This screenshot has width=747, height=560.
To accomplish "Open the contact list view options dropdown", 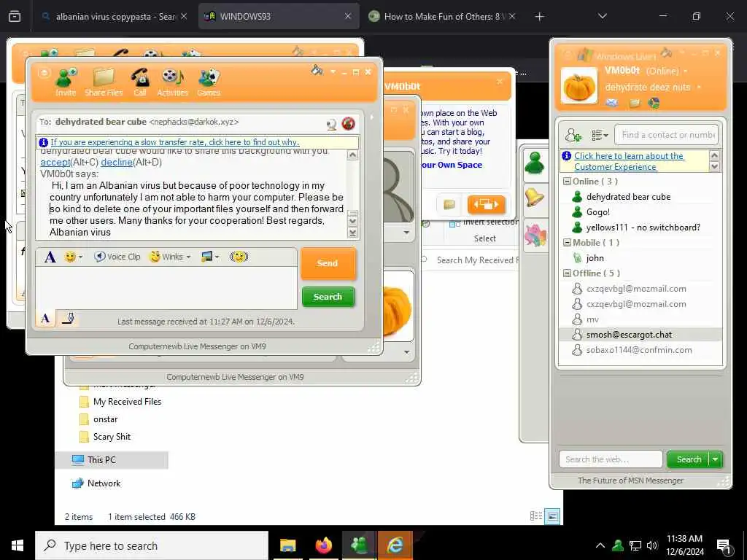I will 600,136.
